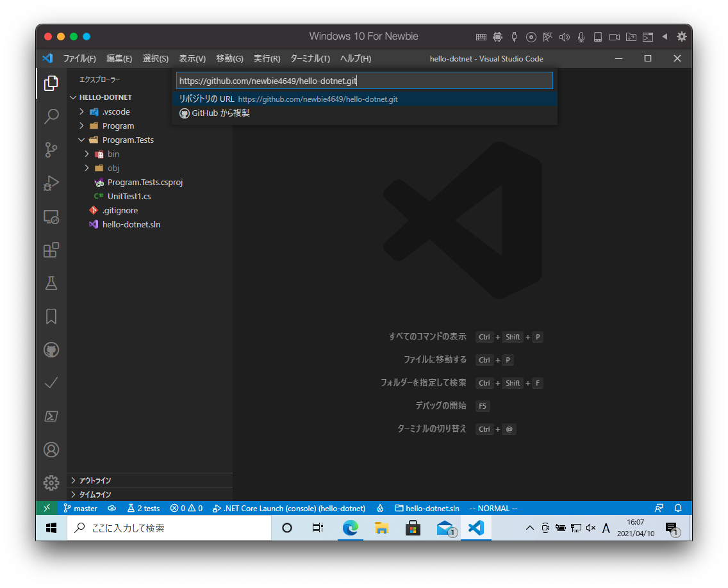Expand the bin folder
This screenshot has width=728, height=588.
pos(87,154)
